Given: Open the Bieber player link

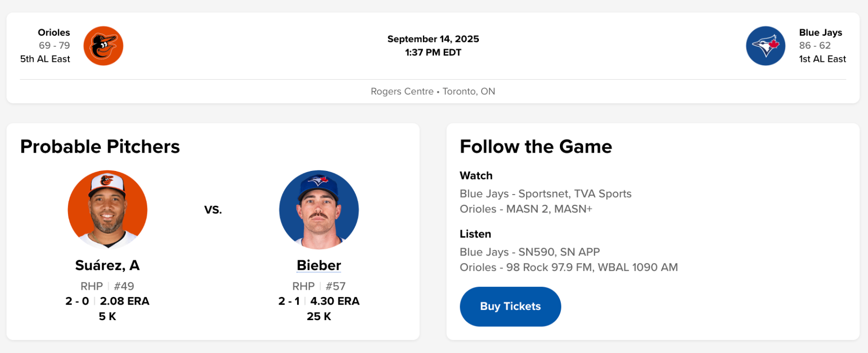Looking at the screenshot, I should click(319, 266).
